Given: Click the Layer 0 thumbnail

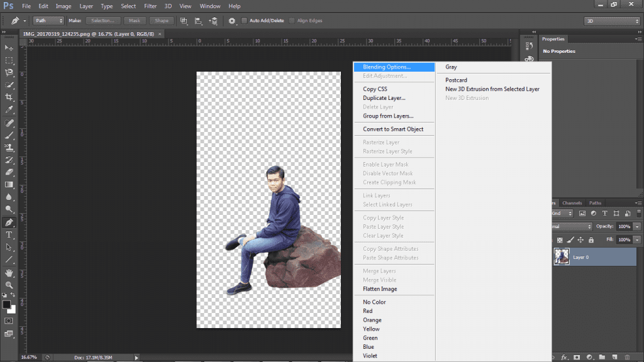Looking at the screenshot, I should [562, 256].
